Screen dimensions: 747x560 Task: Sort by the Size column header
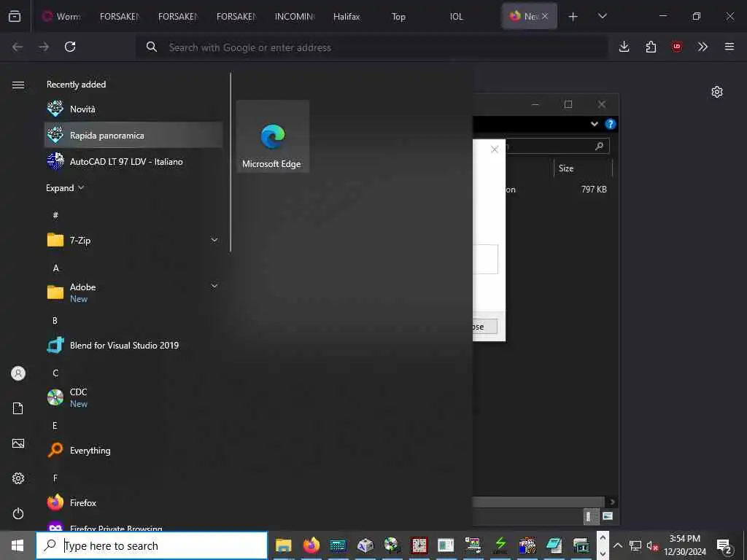point(583,168)
